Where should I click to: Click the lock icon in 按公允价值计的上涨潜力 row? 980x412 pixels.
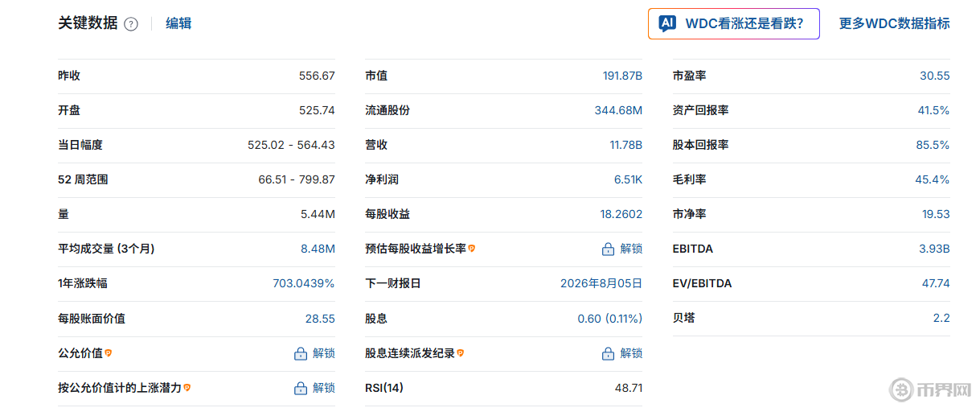click(x=301, y=388)
